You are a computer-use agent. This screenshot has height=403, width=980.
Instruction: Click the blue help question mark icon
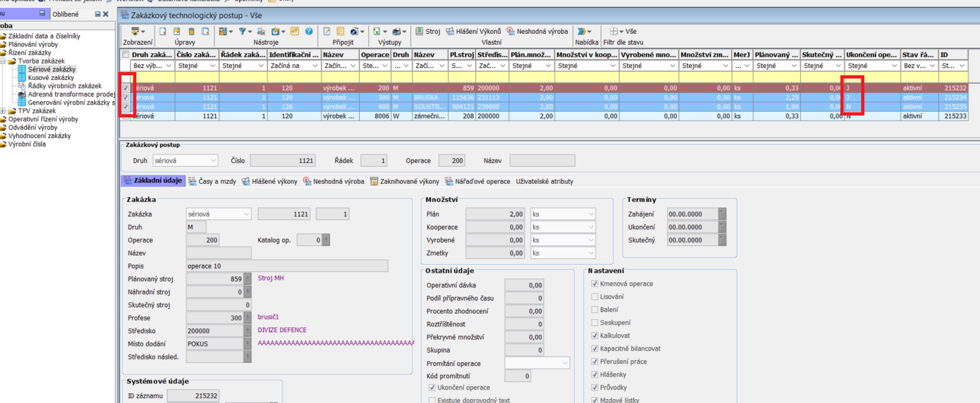pyautogui.click(x=309, y=31)
